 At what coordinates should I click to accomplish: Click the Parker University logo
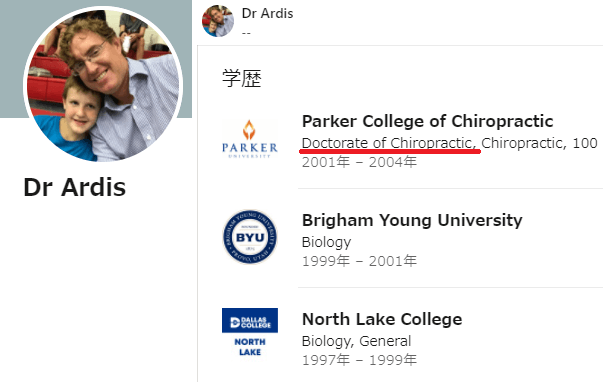(250, 139)
